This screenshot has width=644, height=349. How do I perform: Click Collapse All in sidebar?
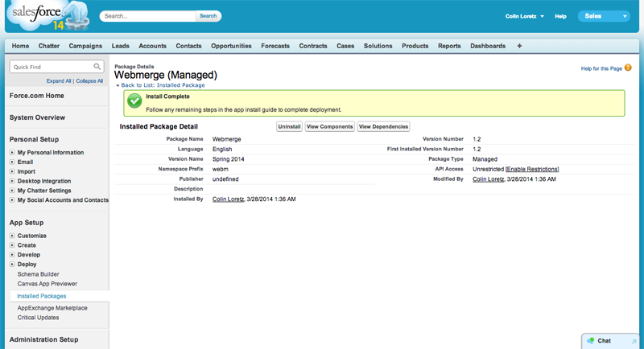[89, 81]
